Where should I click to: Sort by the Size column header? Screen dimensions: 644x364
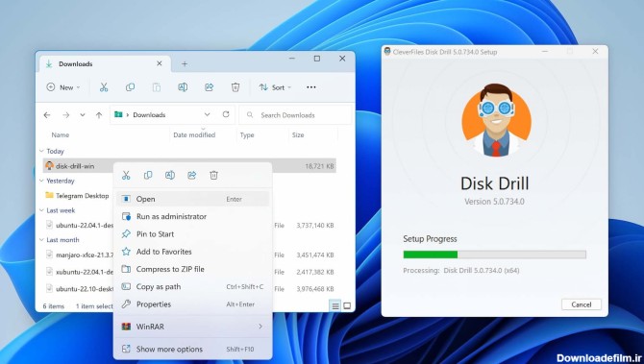298,135
